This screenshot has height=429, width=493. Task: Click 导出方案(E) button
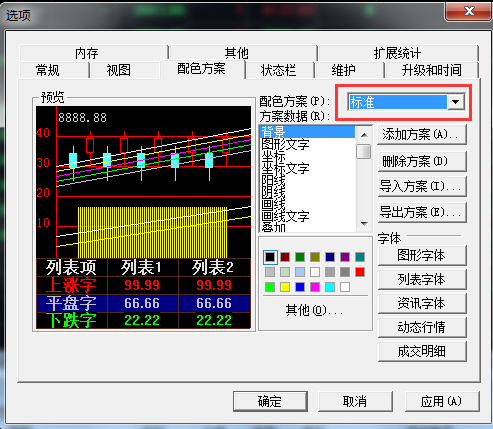(421, 212)
